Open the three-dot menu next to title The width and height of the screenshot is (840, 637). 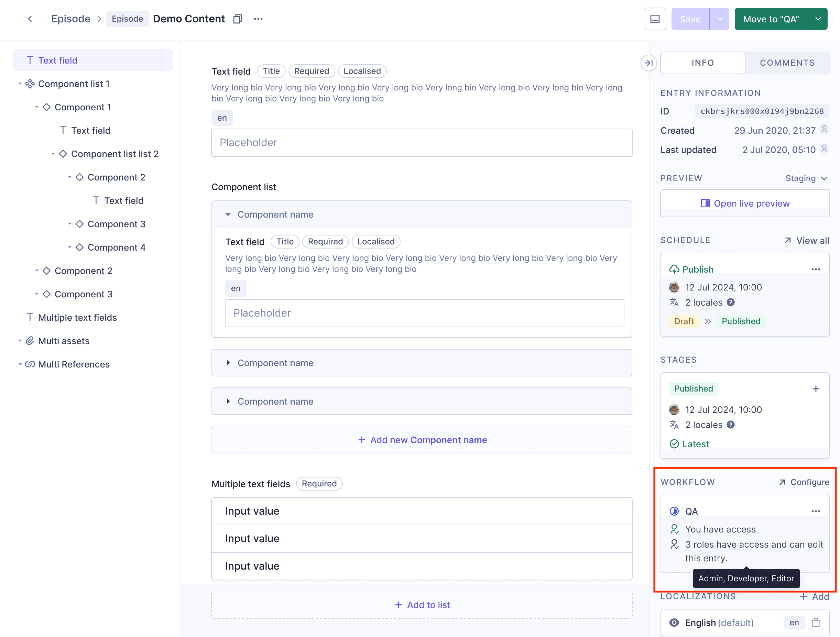click(x=258, y=19)
